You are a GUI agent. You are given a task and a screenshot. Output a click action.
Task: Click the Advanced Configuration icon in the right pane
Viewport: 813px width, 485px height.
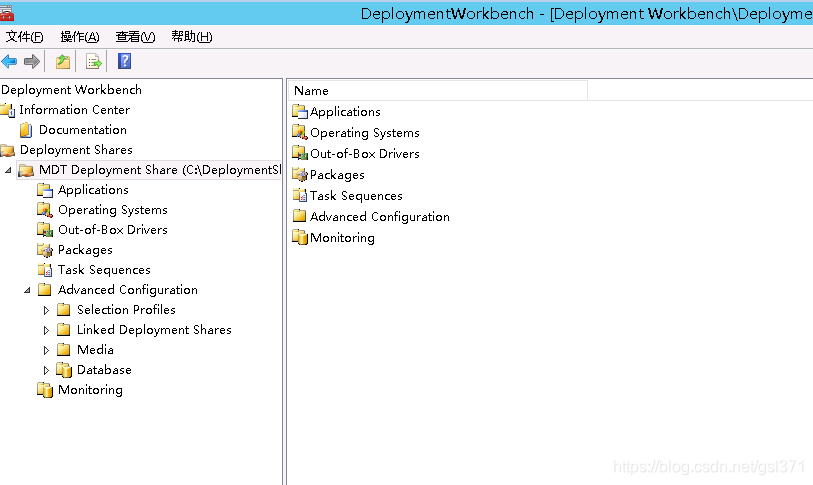point(300,216)
